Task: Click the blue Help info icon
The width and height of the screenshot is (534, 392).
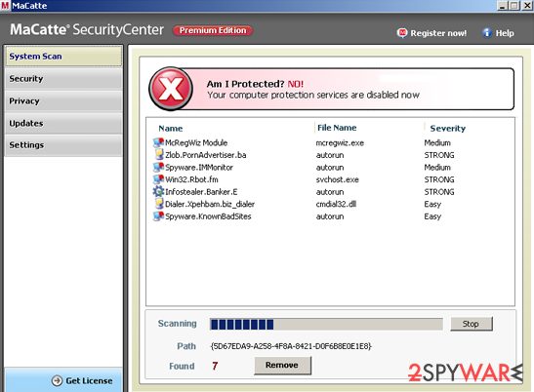Action: (x=487, y=33)
